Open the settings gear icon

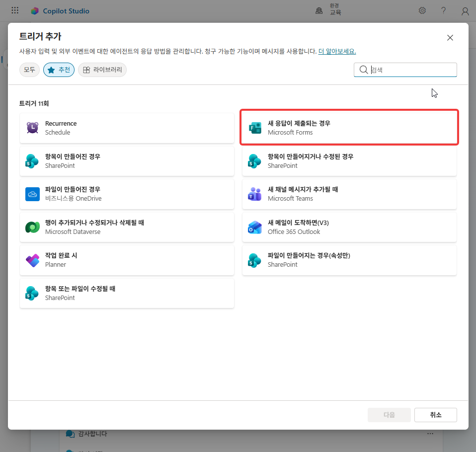422,10
